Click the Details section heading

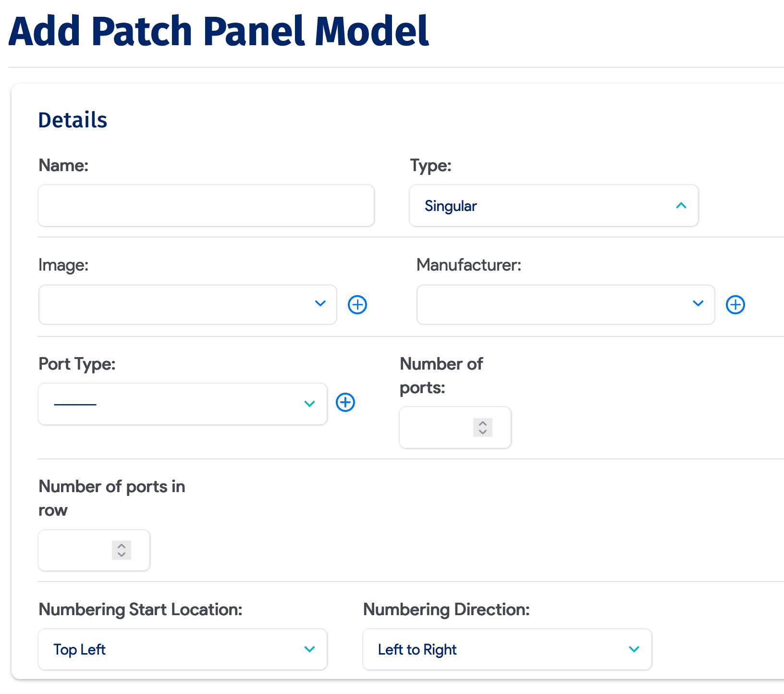pyautogui.click(x=73, y=120)
